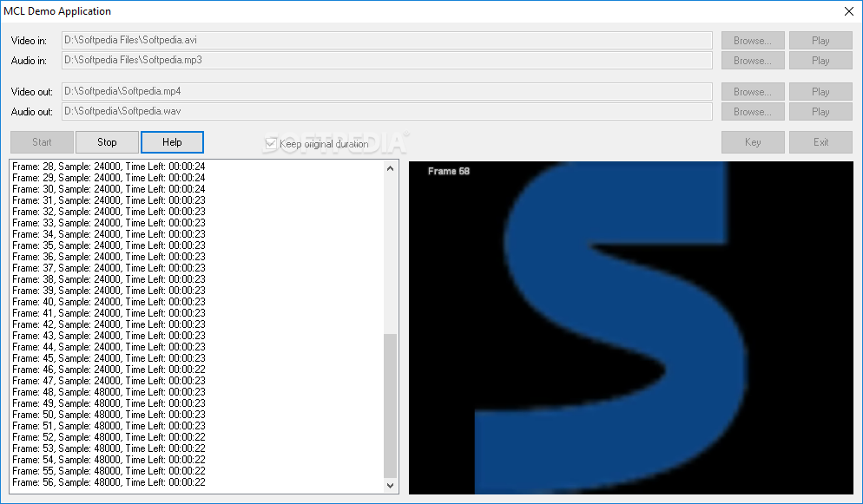This screenshot has height=504, width=863.
Task: Click the Video in path field
Action: coord(387,40)
